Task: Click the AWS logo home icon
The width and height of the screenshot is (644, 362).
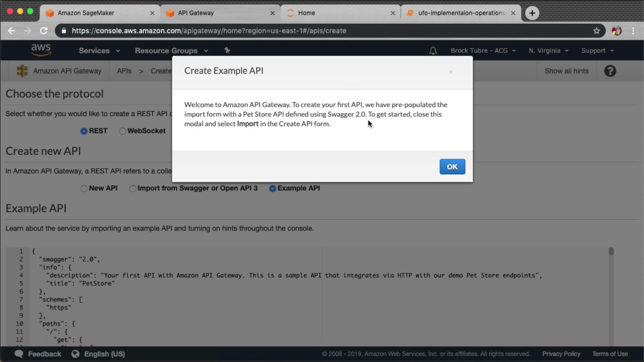Action: point(41,50)
